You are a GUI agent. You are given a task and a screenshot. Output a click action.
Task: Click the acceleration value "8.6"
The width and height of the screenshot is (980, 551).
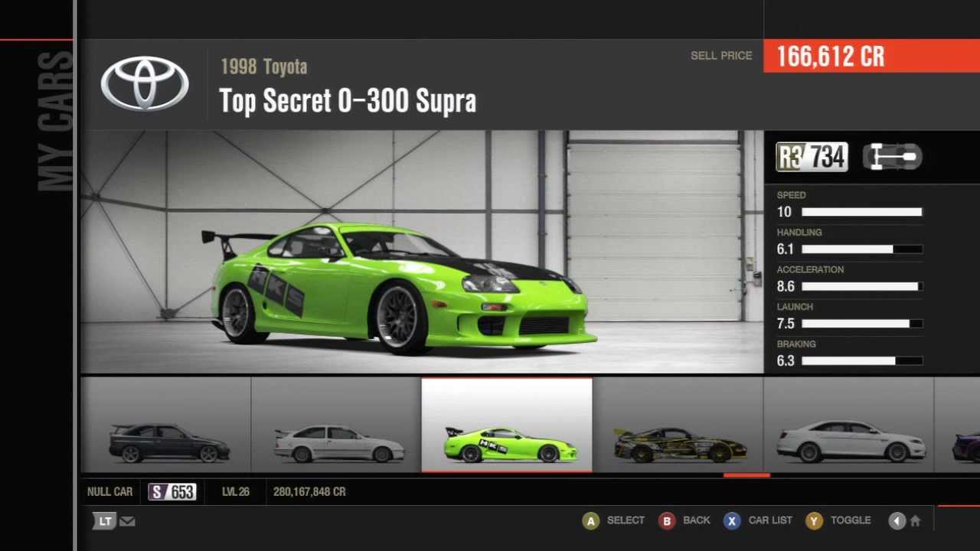786,286
